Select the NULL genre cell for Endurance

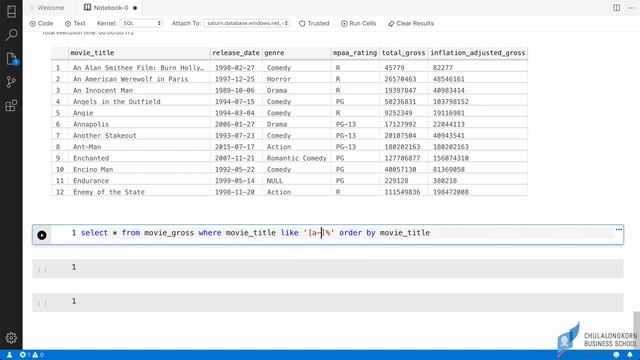296,181
